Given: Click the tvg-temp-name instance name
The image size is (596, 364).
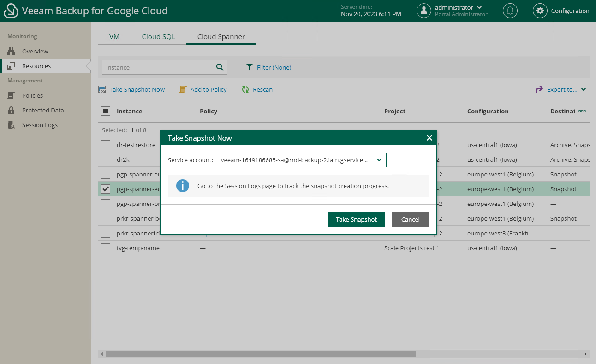Looking at the screenshot, I should click(138, 248).
